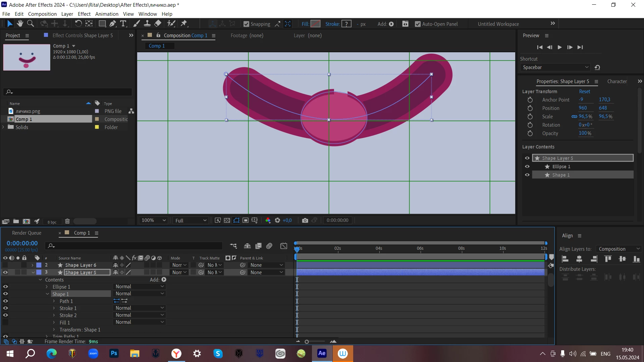Click the Fill color swatch
Screen dimensions: 644x362
pos(315,24)
